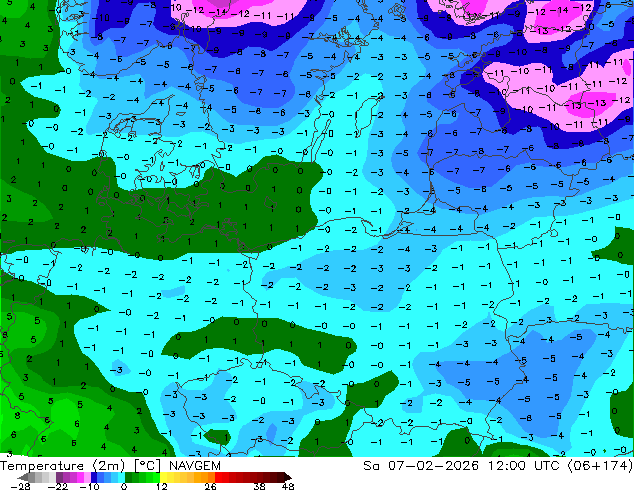Click the "(06+174)" forecast run label
The height and width of the screenshot is (490, 634).
click(x=600, y=466)
